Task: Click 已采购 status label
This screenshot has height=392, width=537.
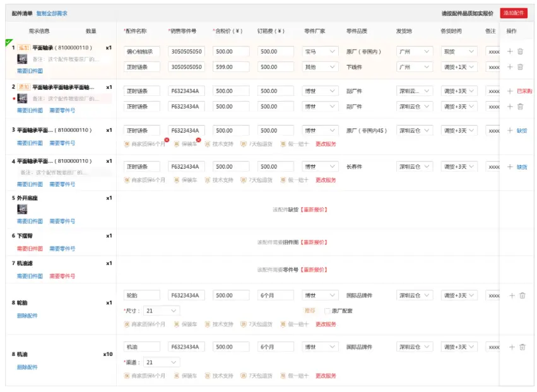Action: (524, 91)
